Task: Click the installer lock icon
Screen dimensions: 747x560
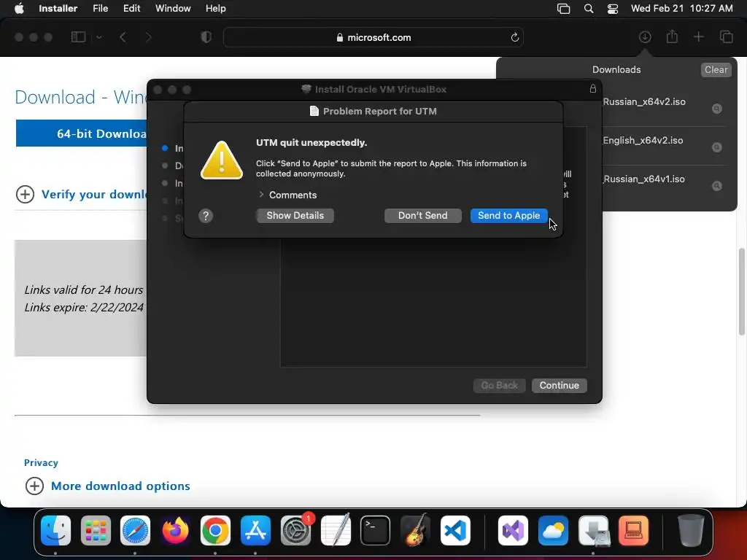Action: pos(592,88)
